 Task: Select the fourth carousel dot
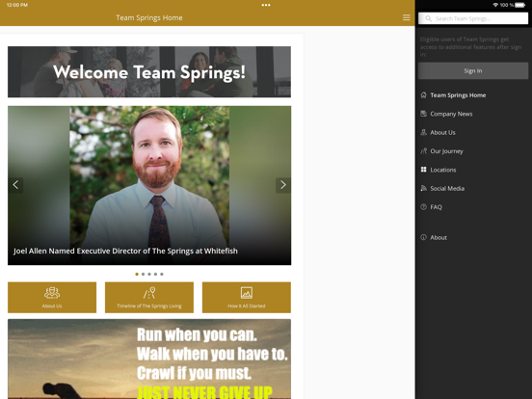click(155, 274)
